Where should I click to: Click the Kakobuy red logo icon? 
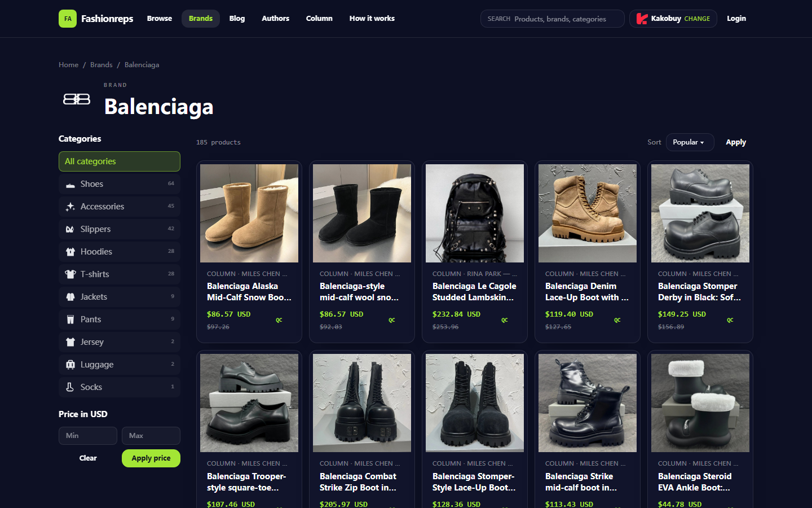point(642,19)
